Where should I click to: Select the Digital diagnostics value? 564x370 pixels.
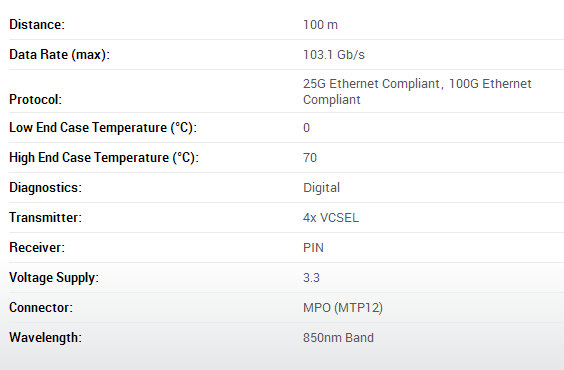pos(321,188)
